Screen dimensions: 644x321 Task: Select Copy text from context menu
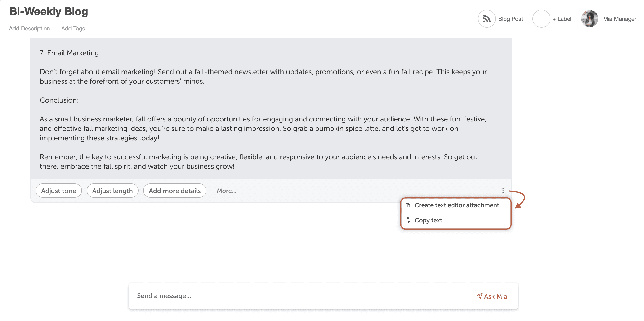(x=428, y=220)
